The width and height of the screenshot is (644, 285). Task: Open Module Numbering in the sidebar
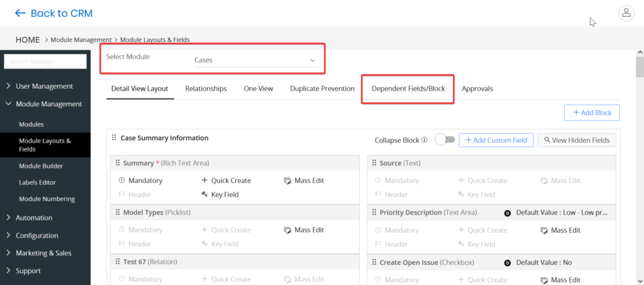[47, 199]
